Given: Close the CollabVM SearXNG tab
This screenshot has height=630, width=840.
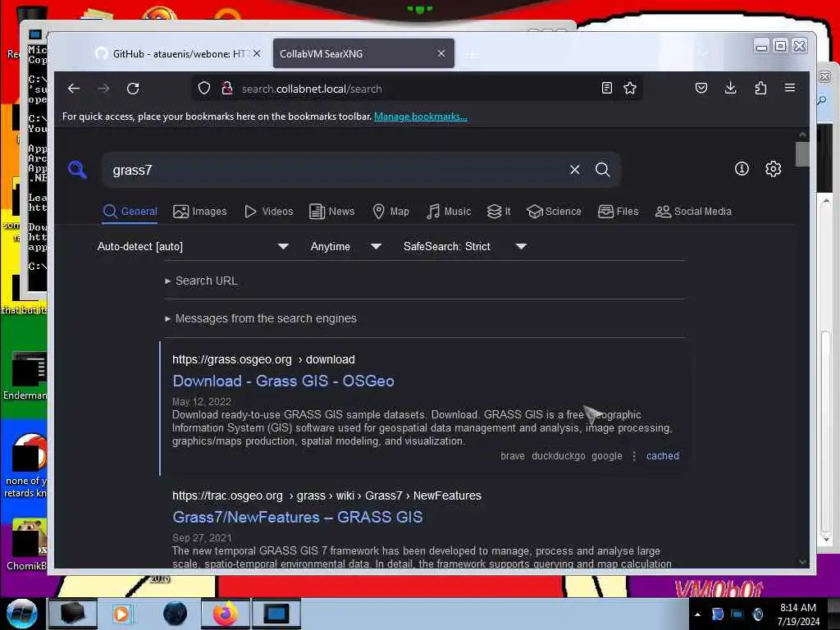Looking at the screenshot, I should pyautogui.click(x=441, y=53).
